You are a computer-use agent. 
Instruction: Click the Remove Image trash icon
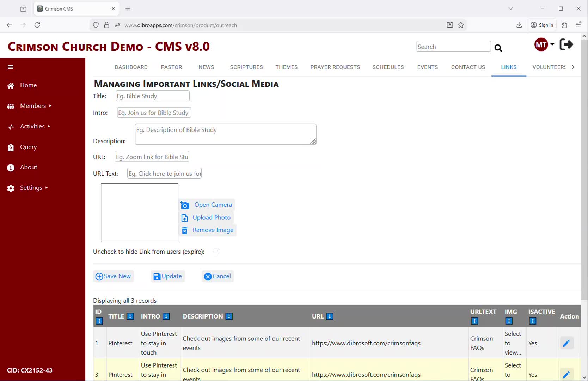[185, 230]
